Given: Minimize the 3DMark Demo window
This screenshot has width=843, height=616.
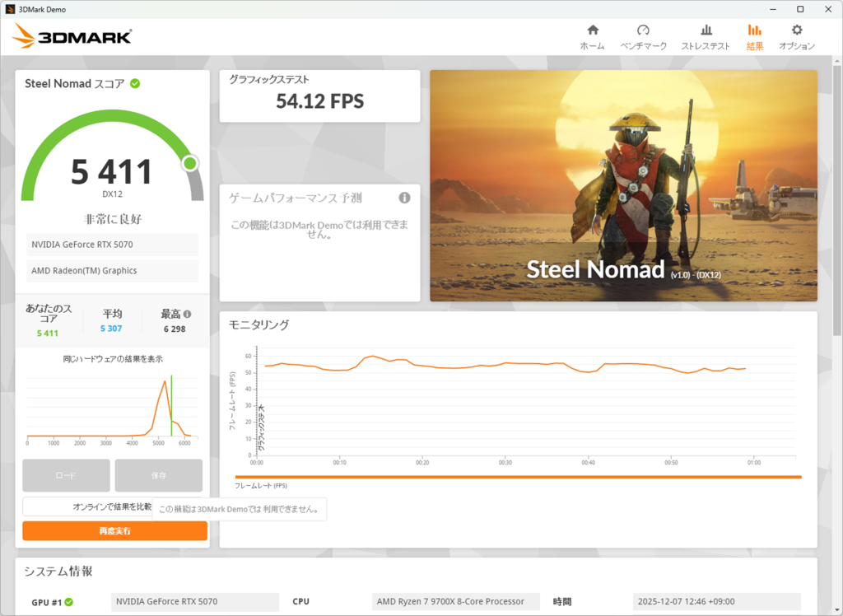Looking at the screenshot, I should pos(773,9).
